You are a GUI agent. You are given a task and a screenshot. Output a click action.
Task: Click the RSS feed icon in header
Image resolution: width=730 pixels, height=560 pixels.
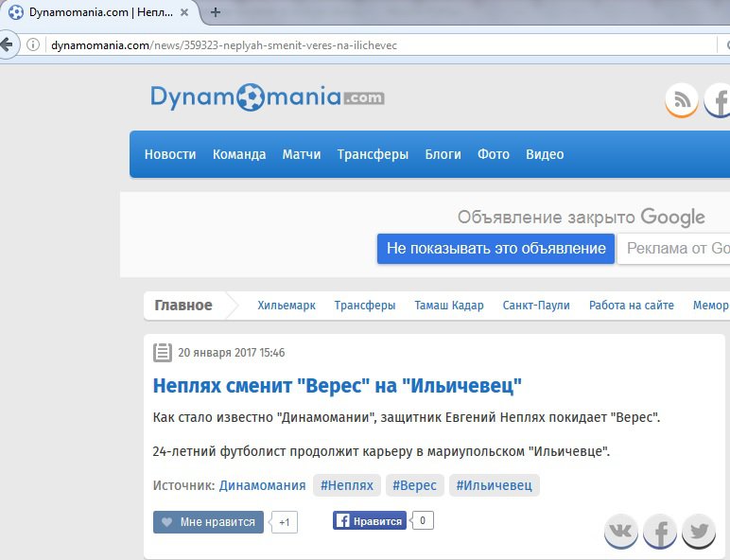(x=681, y=99)
